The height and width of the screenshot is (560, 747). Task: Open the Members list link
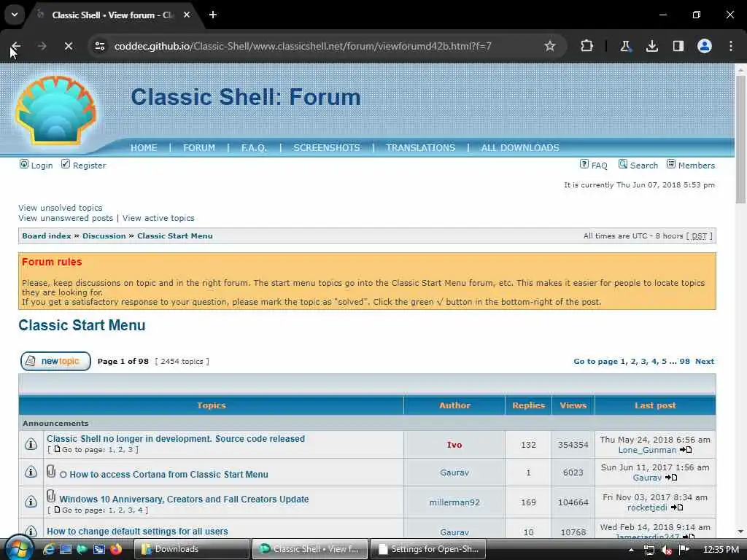[697, 166]
